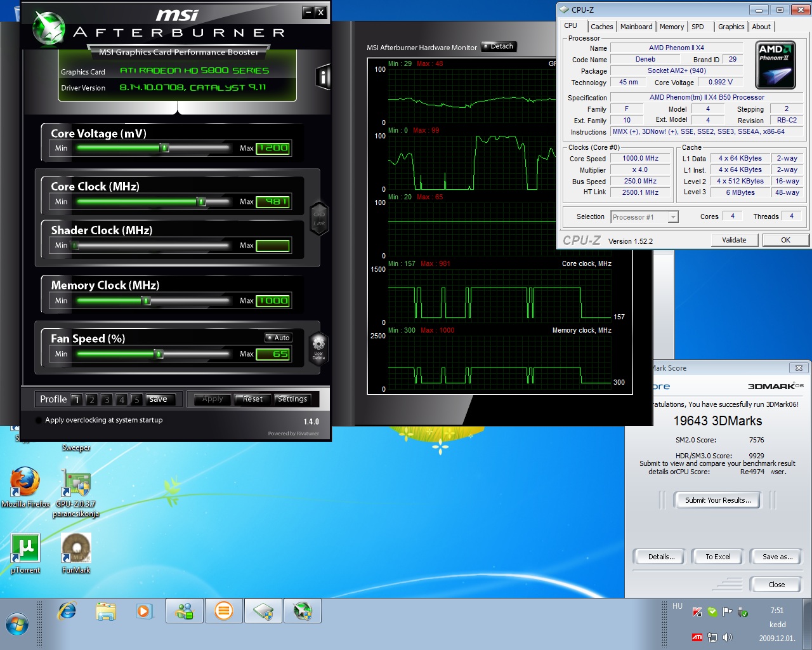
Task: Click the Reset button in Afterburner
Action: coord(252,399)
